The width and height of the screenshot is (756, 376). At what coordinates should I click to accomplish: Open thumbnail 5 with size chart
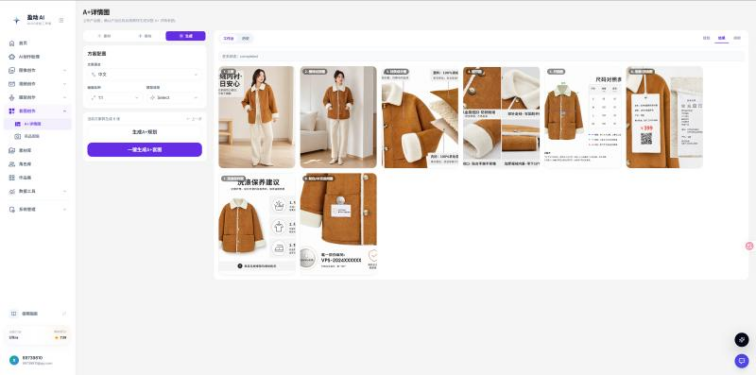[583, 117]
